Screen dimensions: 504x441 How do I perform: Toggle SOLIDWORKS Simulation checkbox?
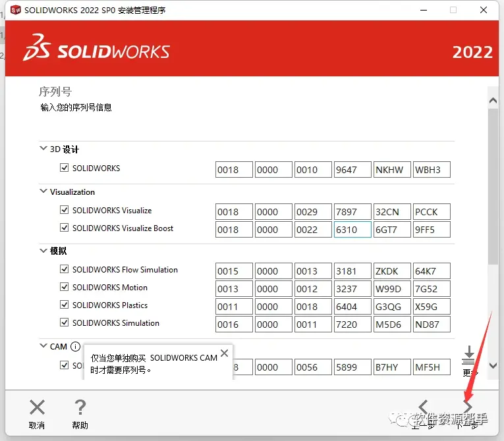coord(65,323)
